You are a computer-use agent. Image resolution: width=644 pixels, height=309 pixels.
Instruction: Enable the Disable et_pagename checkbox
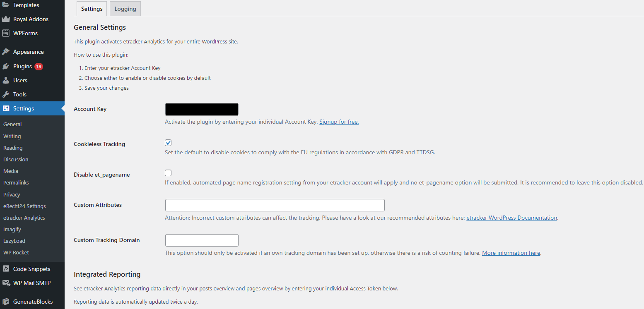pos(168,173)
